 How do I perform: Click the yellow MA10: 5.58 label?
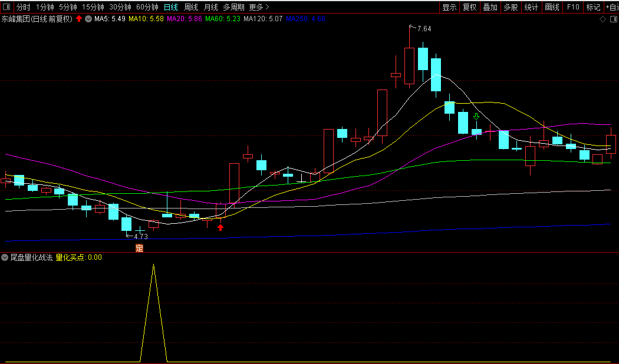(x=146, y=18)
